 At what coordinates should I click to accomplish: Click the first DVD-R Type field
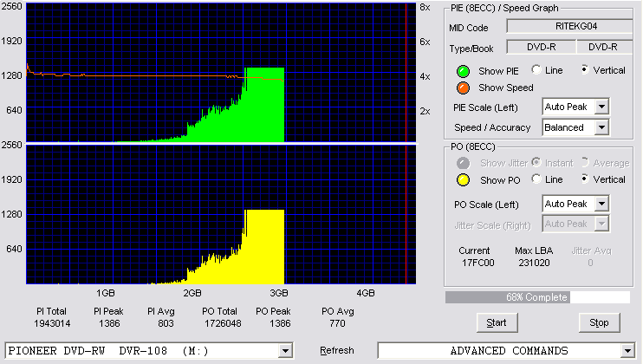coord(542,47)
